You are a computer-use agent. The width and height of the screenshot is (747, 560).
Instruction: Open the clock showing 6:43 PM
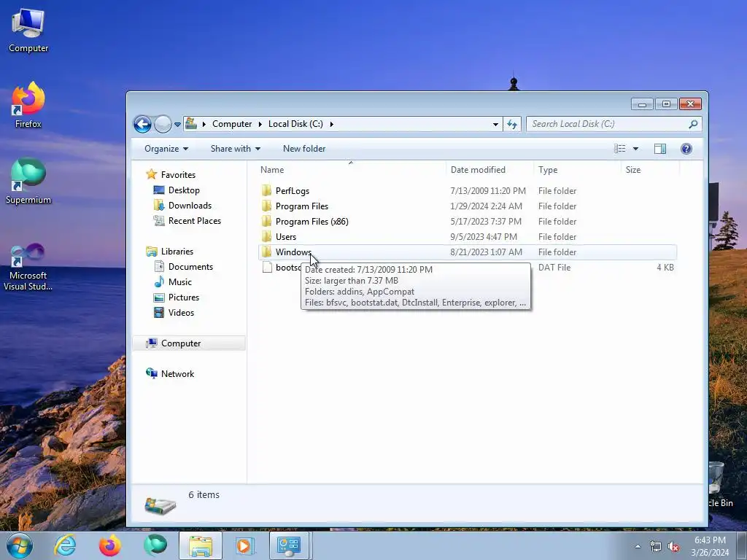[x=710, y=546]
